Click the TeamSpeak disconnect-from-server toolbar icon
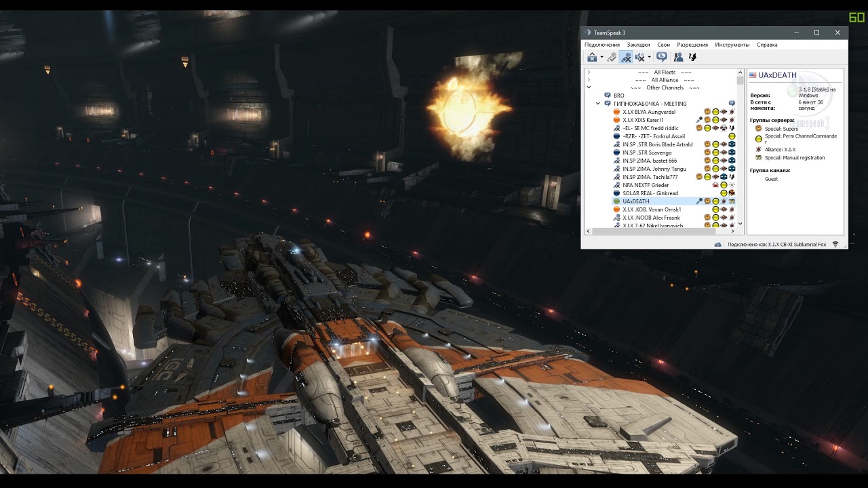This screenshot has height=488, width=868. click(592, 57)
